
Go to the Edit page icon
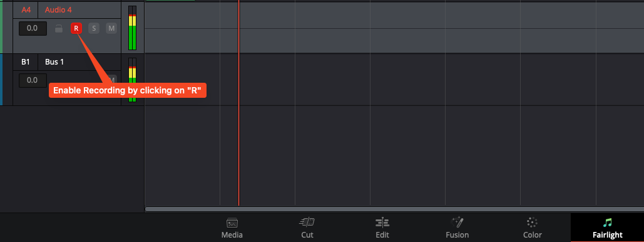point(382,223)
